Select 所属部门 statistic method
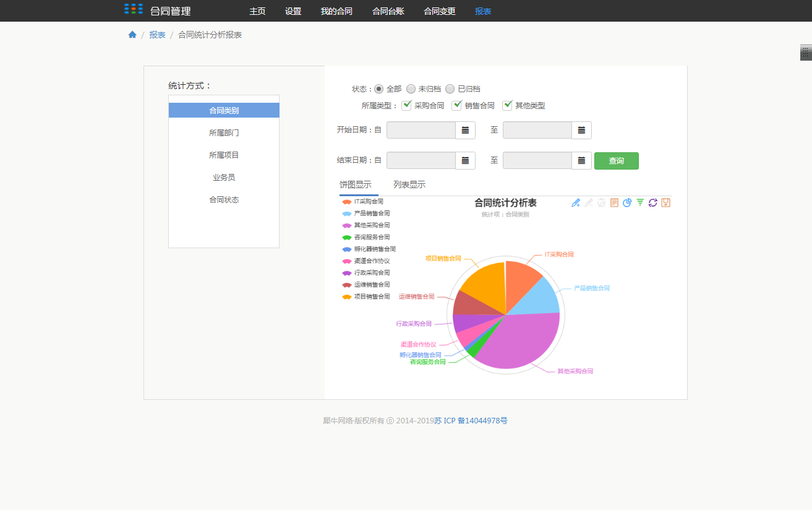The height and width of the screenshot is (510, 812). pyautogui.click(x=224, y=132)
